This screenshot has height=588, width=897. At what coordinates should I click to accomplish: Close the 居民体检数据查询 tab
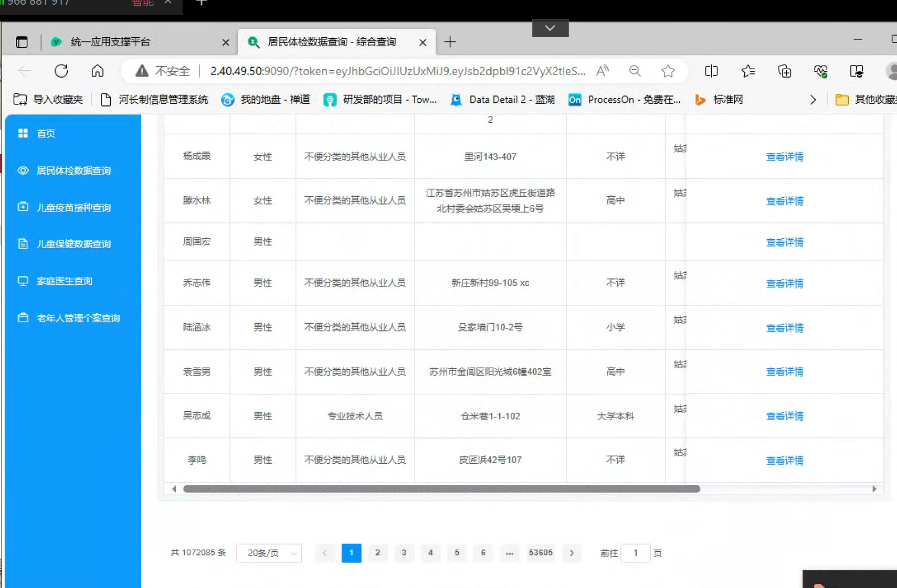click(x=423, y=42)
